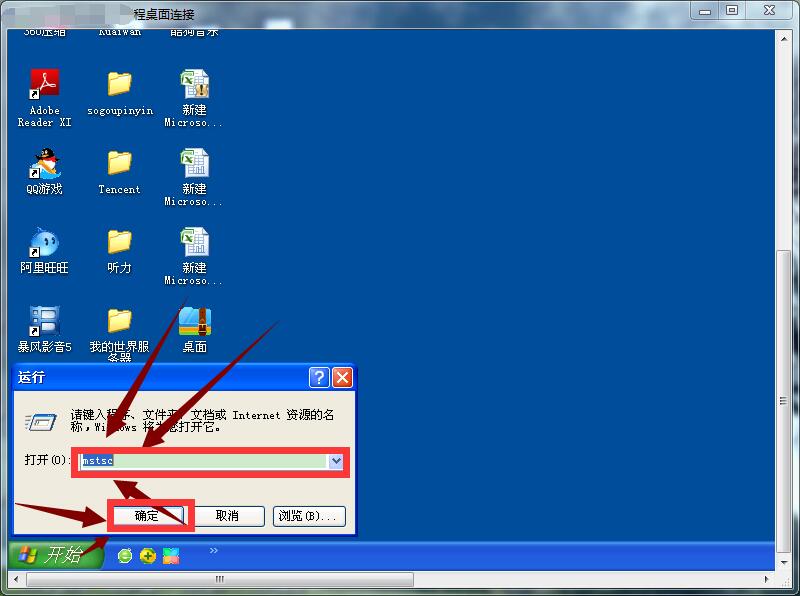
Task: Select the 听力 folder icon
Action: (x=119, y=243)
